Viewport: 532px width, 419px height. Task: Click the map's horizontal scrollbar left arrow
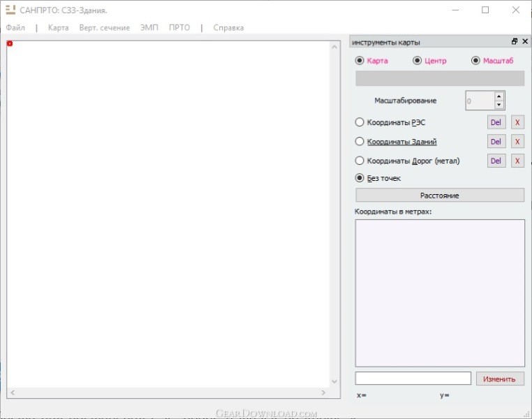point(13,392)
